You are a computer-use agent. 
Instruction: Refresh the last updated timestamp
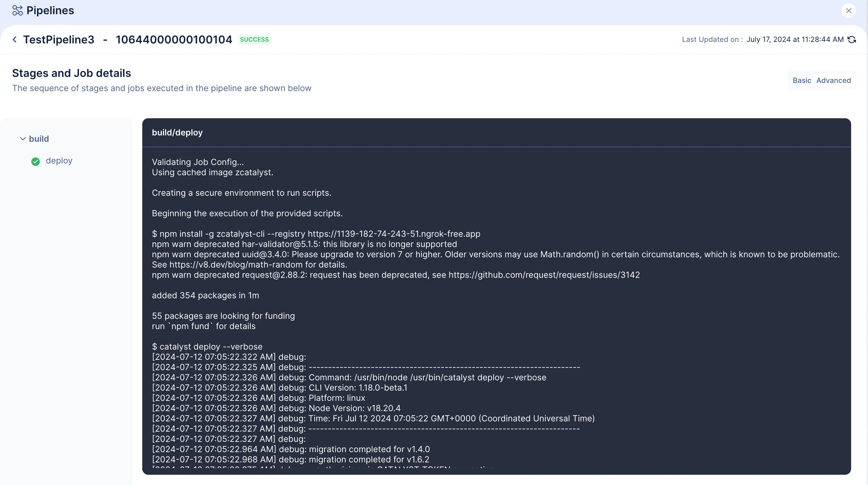[x=852, y=40]
